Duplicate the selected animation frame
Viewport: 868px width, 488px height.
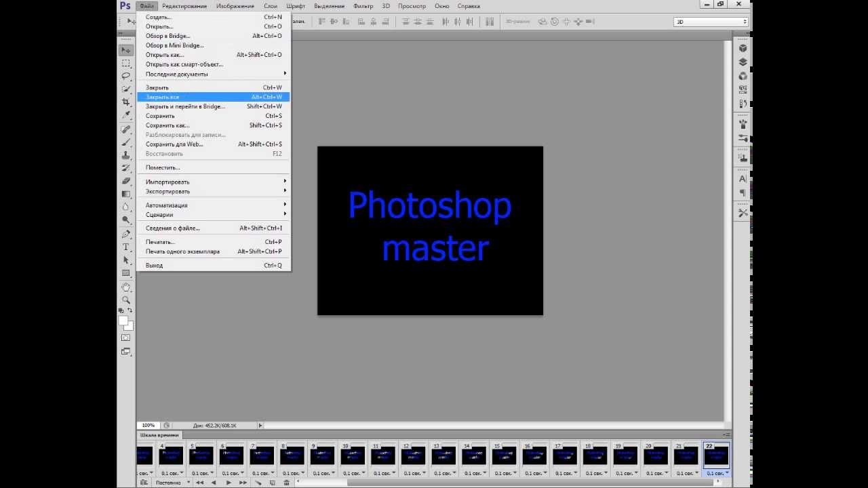coord(272,483)
